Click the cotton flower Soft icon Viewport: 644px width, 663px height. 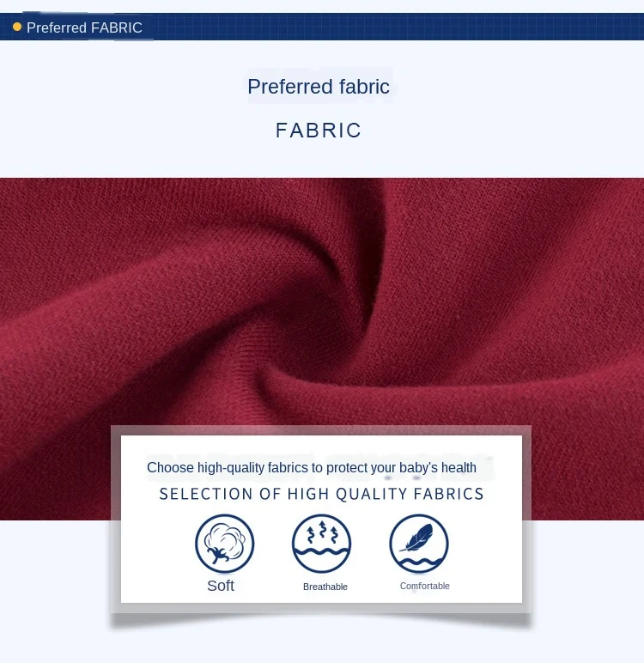click(224, 544)
